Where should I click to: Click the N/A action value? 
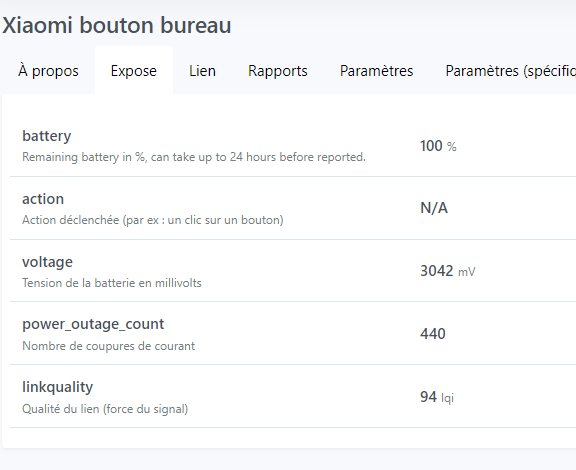coord(434,208)
